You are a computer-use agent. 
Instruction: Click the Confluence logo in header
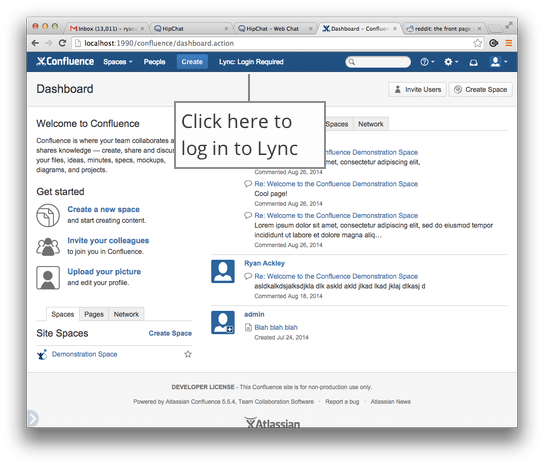click(65, 62)
